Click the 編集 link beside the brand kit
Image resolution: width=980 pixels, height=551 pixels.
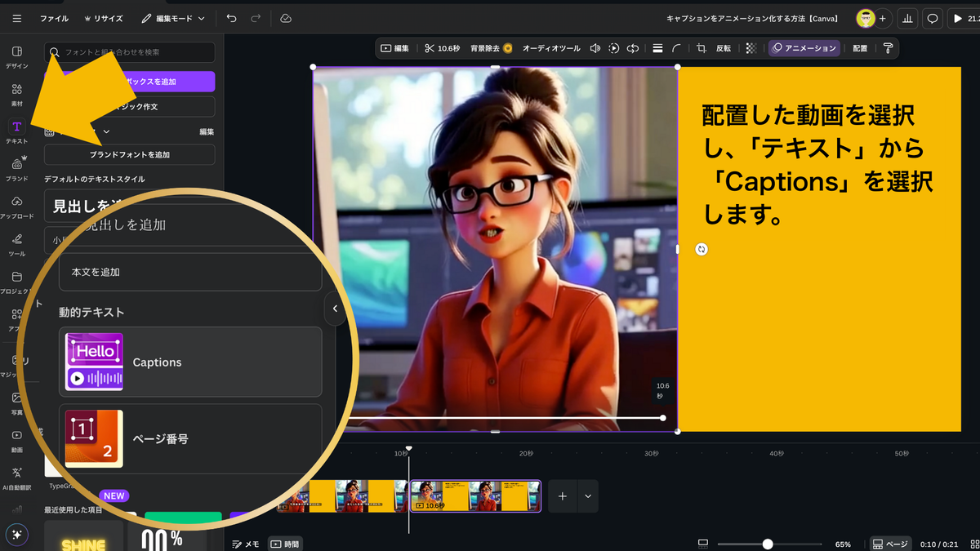coord(207,131)
